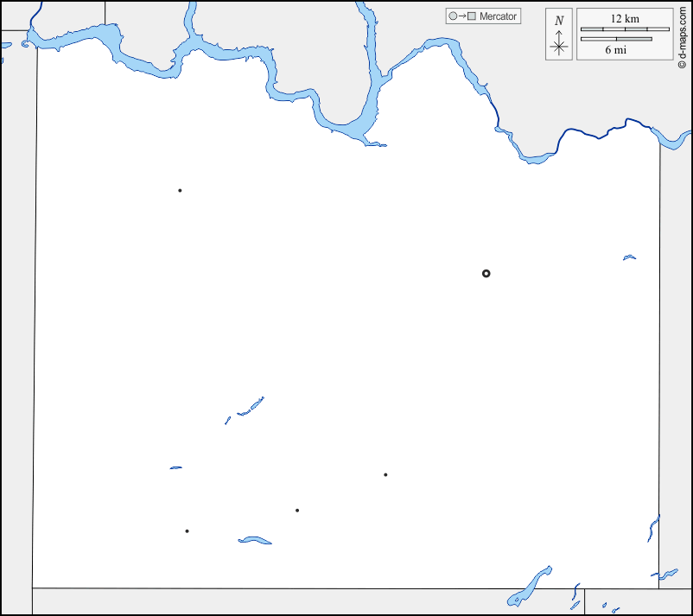This screenshot has height=616, width=693.
Task: Click the hollow circle main city marker
Action: pos(486,273)
